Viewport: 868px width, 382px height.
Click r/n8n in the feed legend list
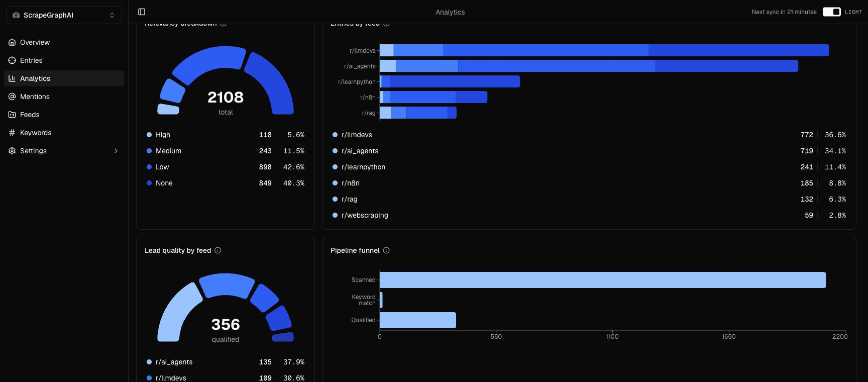350,183
